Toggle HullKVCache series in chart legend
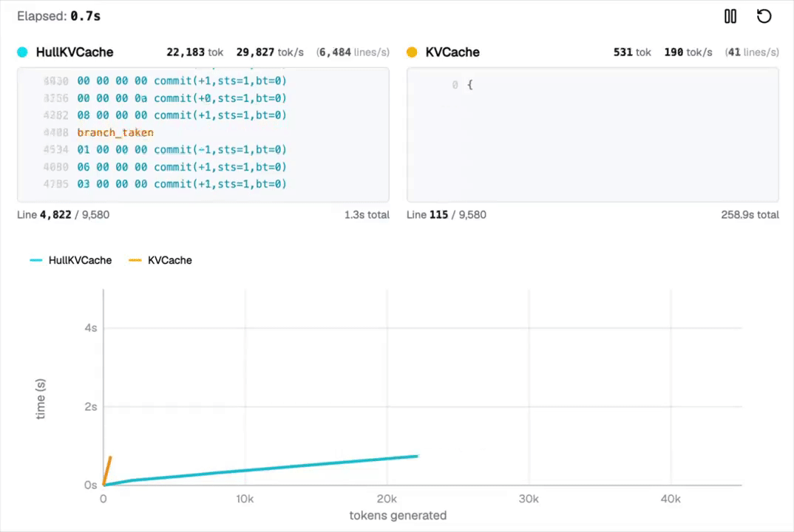 [x=70, y=260]
